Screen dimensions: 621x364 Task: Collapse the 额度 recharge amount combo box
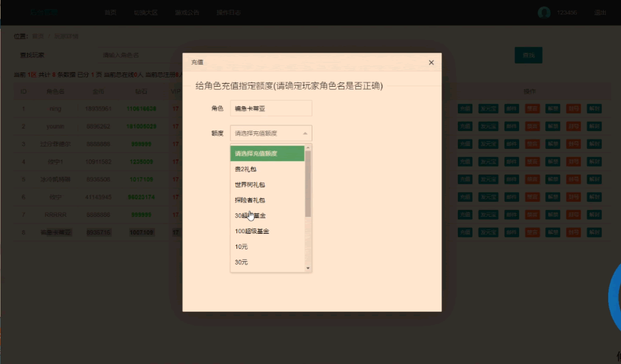(271, 133)
